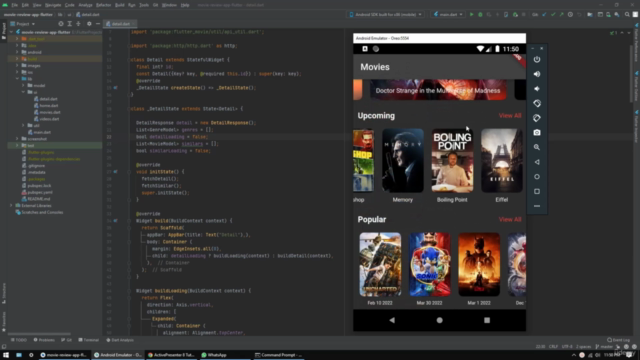640x360 pixels.
Task: Hide the Project panel with the minus icon
Action: [98, 24]
